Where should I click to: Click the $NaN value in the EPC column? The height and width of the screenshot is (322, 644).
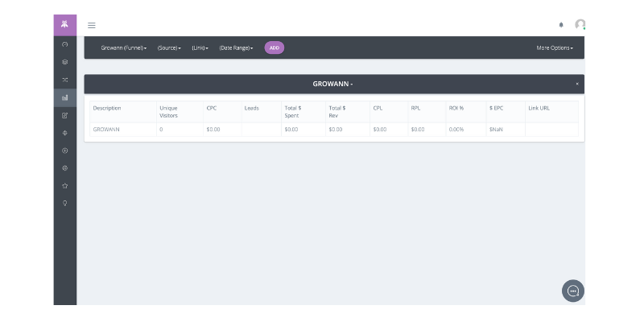pyautogui.click(x=496, y=130)
